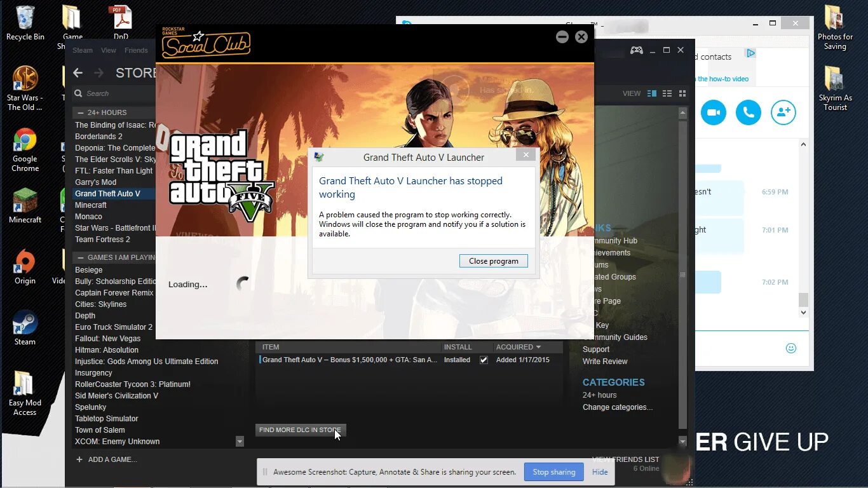Open the Minecraft desktop shortcut
This screenshot has height=488, width=868.
point(25,207)
